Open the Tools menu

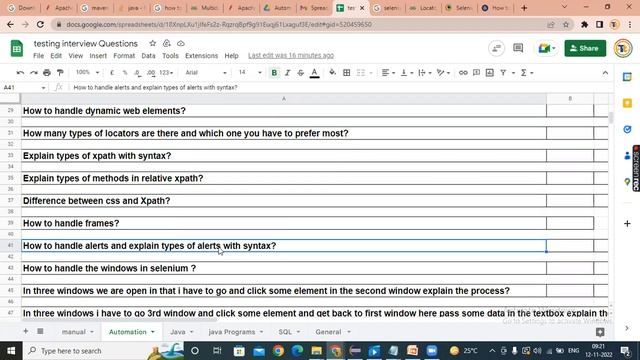point(170,56)
